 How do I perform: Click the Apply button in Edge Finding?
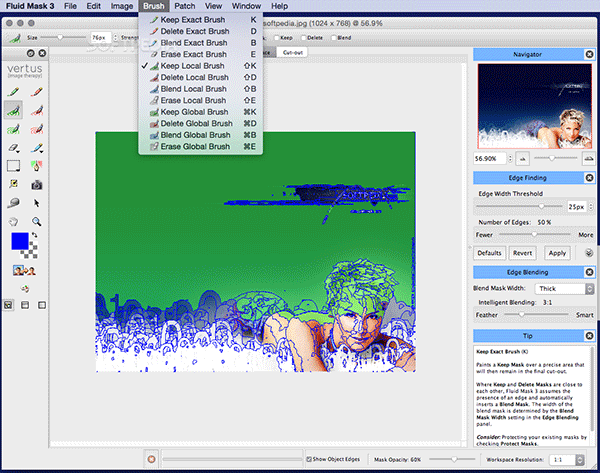(557, 253)
